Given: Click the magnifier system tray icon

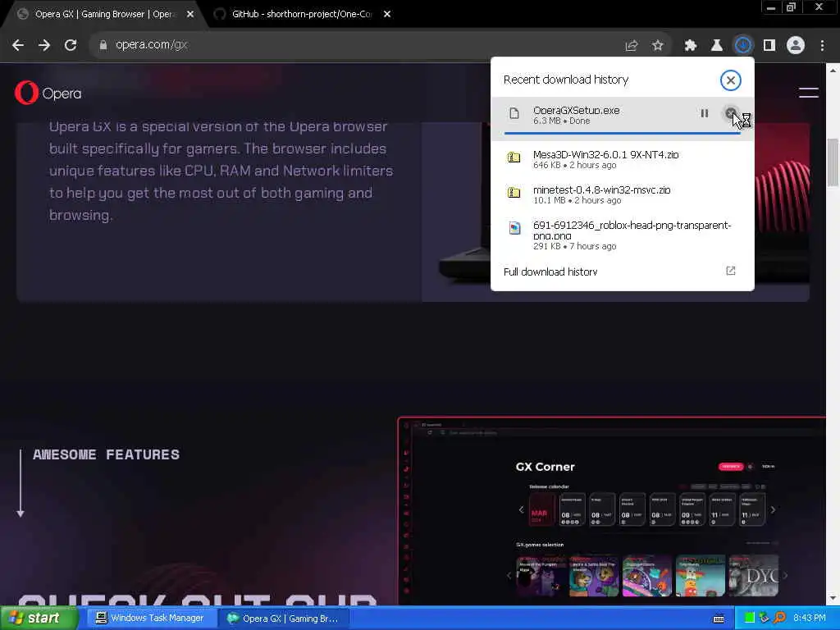Looking at the screenshot, I should [x=779, y=619].
